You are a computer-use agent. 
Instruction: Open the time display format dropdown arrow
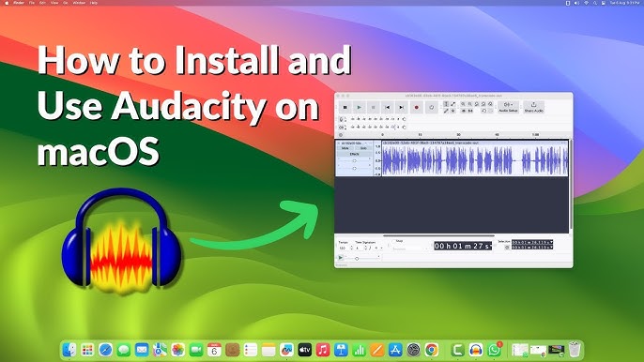(x=490, y=247)
